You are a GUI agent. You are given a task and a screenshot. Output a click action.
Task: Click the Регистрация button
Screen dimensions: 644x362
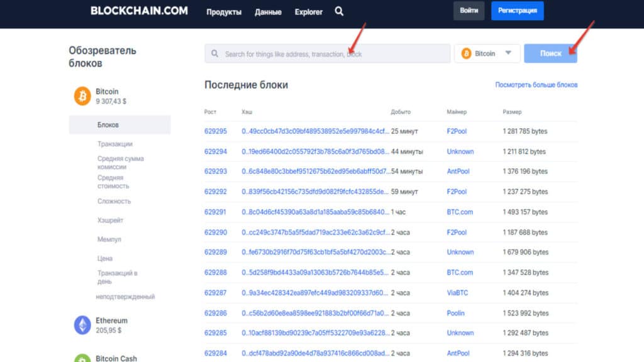coord(518,11)
